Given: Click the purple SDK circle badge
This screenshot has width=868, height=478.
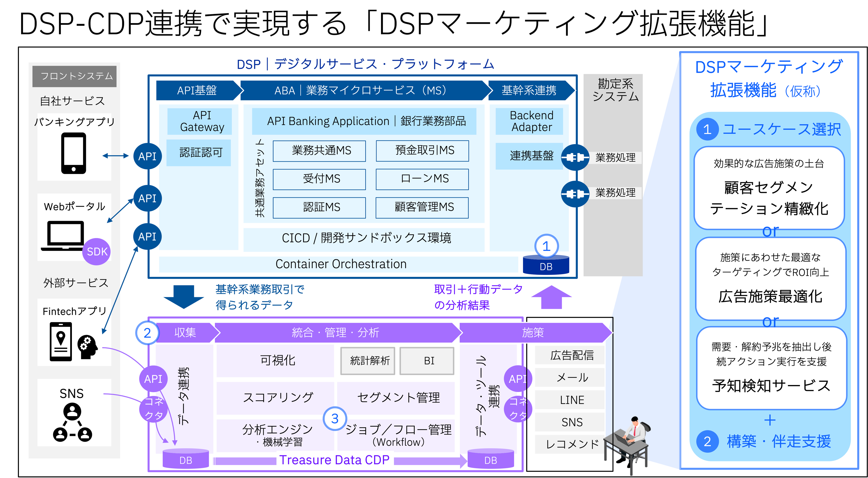Looking at the screenshot, I should tap(97, 252).
